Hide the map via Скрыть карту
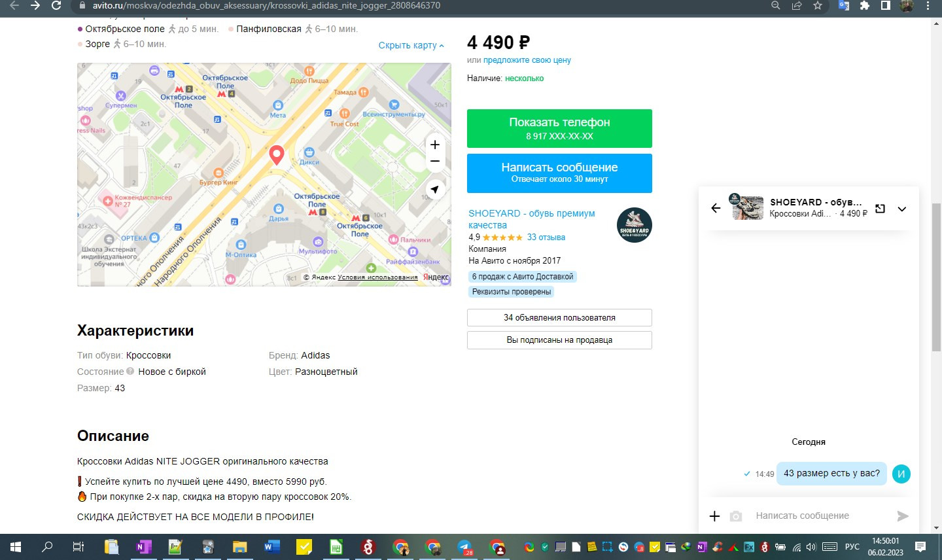The height and width of the screenshot is (560, 942). click(x=411, y=45)
